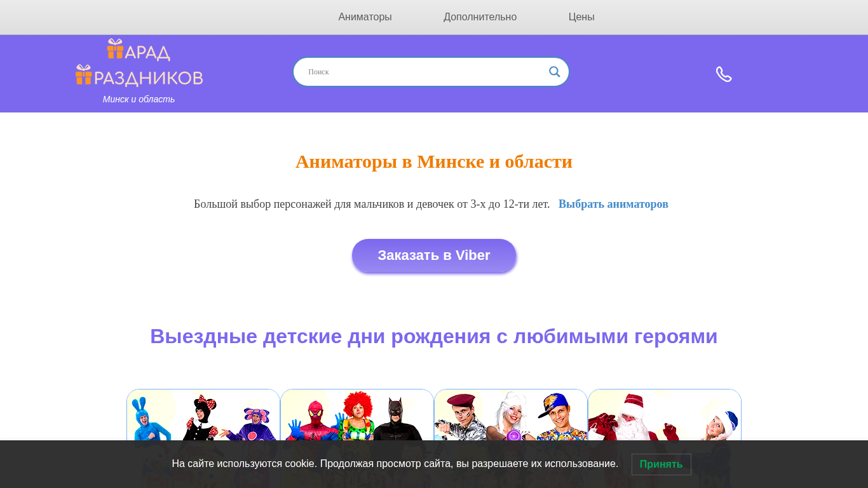868x488 pixels.
Task: Open the Дополнительно menu item
Action: 480,17
